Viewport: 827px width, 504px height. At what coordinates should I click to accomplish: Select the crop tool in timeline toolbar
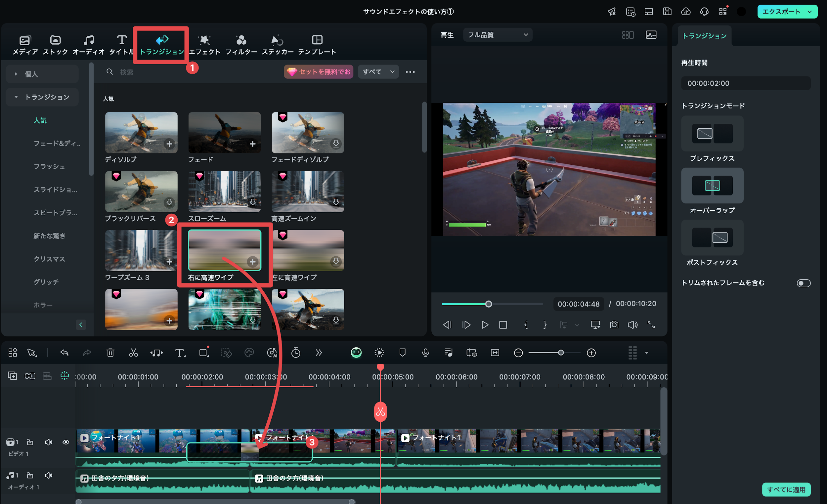(x=204, y=353)
